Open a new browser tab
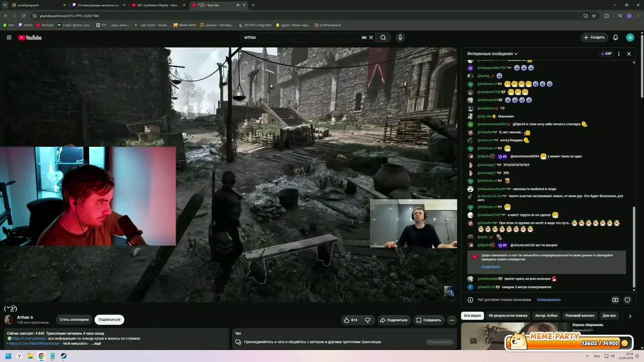644x362 pixels. pos(253,5)
